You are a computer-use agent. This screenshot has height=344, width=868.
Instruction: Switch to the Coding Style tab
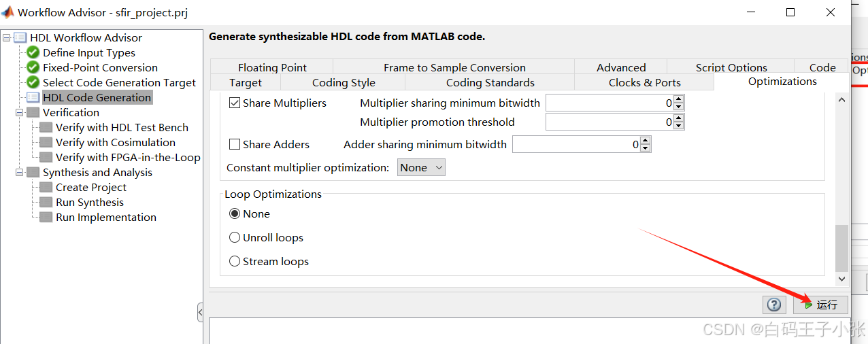[344, 82]
